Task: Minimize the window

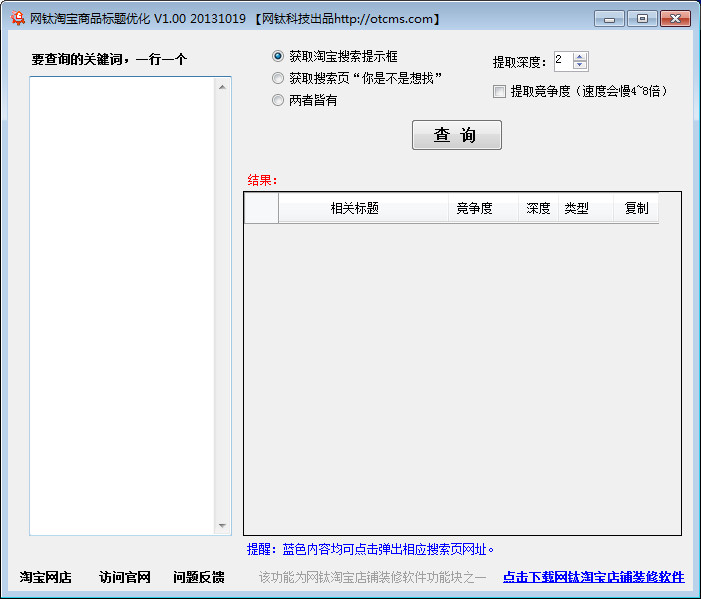Action: [609, 19]
